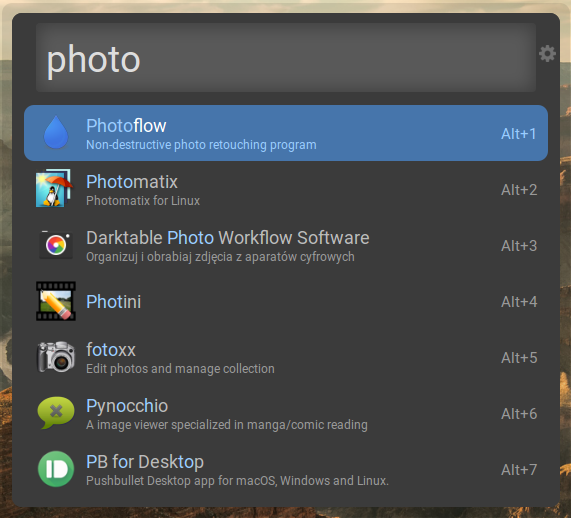Click the Photomatix penguin icon
This screenshot has height=518, width=571.
point(54,188)
